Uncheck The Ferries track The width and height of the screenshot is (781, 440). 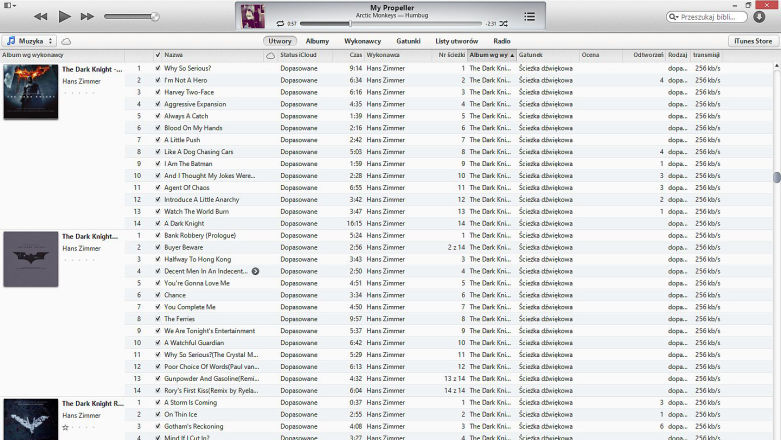158,319
